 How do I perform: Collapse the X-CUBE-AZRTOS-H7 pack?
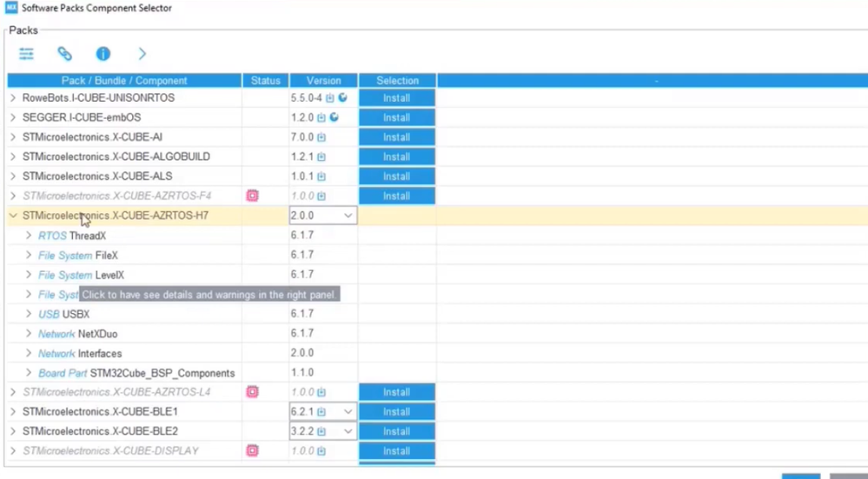point(13,216)
